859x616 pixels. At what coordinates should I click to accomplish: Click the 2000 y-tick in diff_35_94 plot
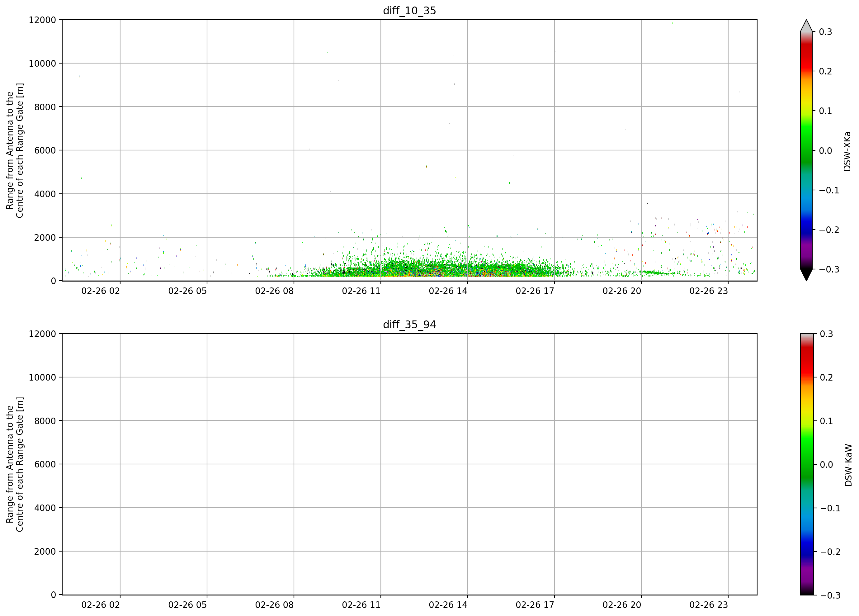45,552
